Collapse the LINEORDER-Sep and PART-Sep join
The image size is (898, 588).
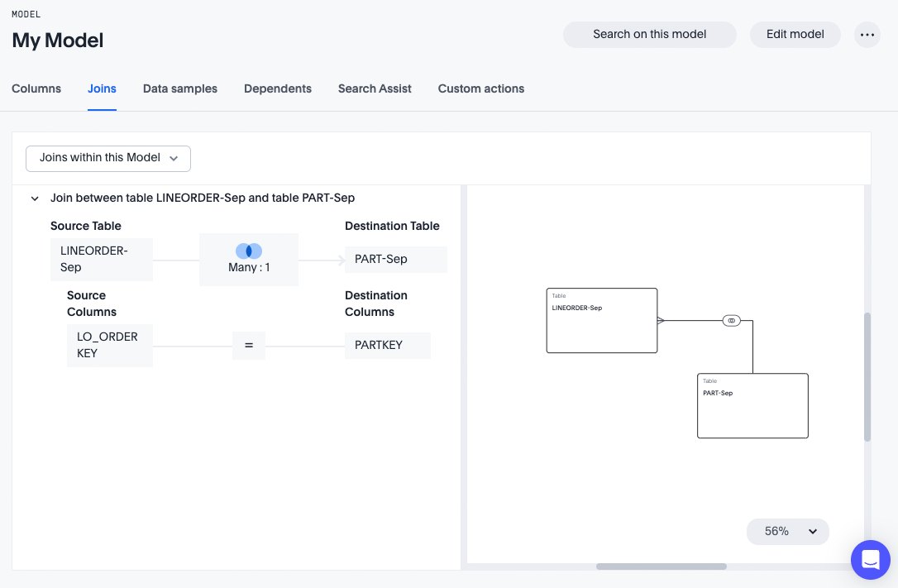(x=35, y=198)
